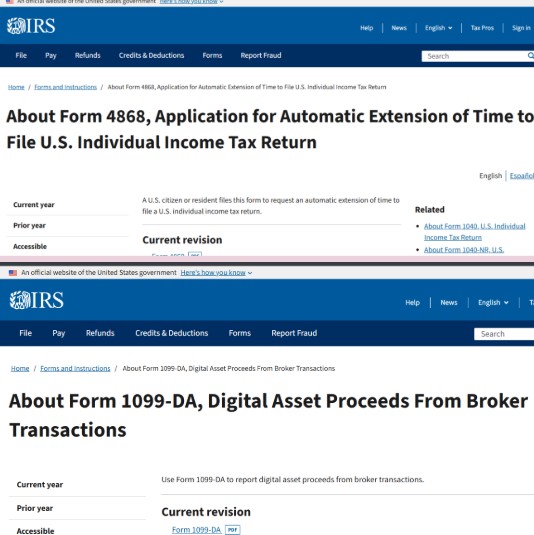Screen dimensions: 534x535
Task: Switch to Español on Form 4868 page
Action: coord(522,176)
